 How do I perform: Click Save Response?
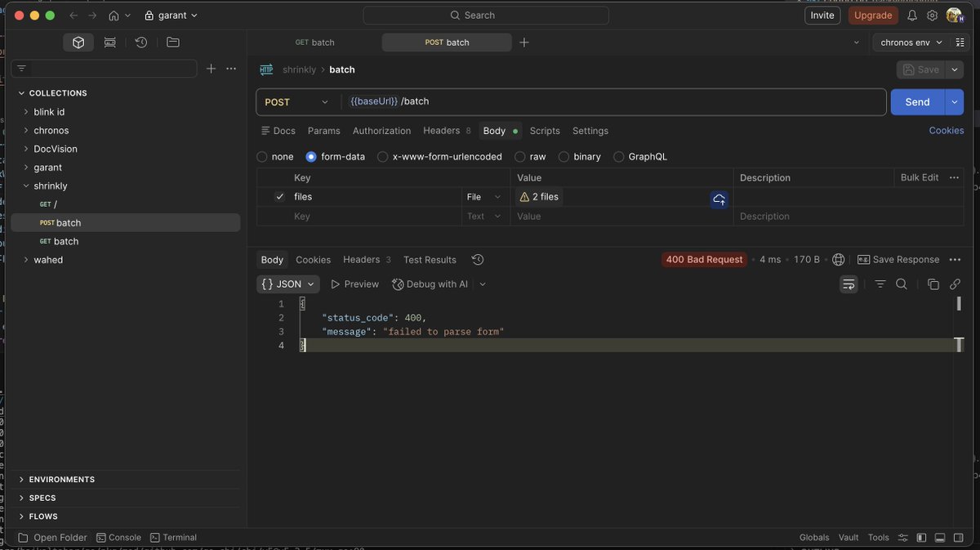tap(898, 260)
